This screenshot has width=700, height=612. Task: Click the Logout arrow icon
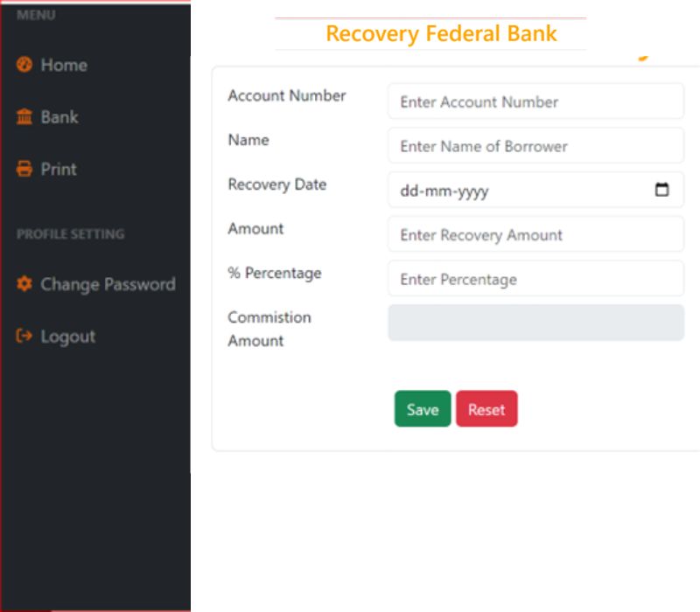coord(24,337)
